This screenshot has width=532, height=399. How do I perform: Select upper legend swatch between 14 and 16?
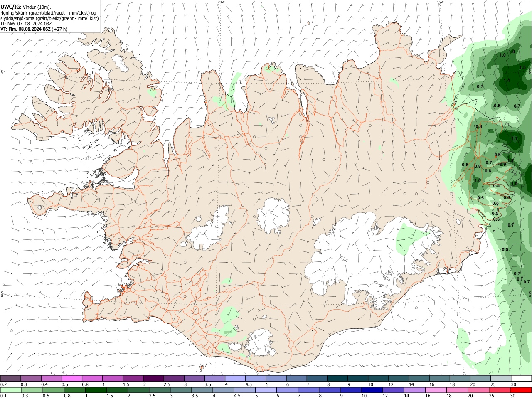coord(418,378)
